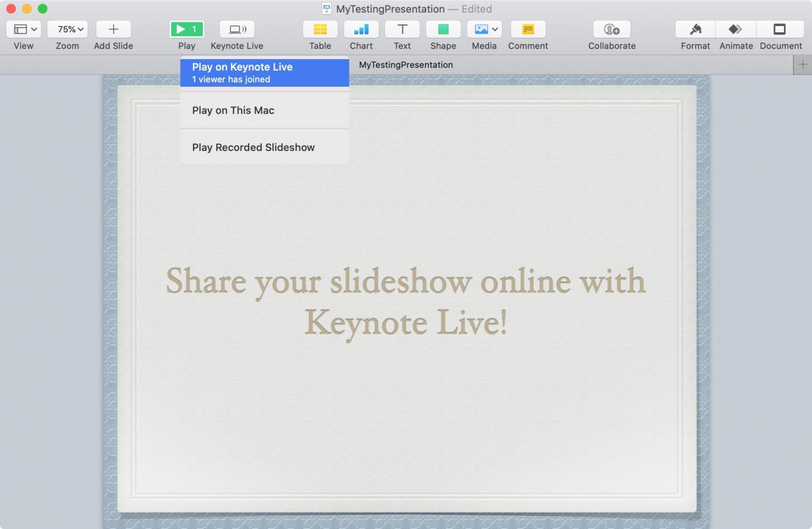
Task: Add a comment with the Comment icon
Action: click(528, 29)
